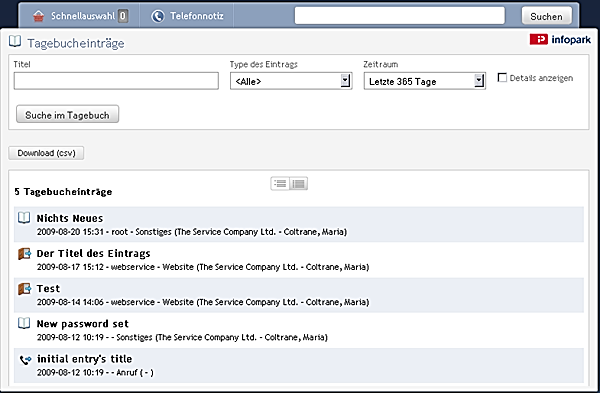Viewport: 600px width, 393px height.
Task: Open the Nichts Neues entry
Action: pyautogui.click(x=70, y=218)
